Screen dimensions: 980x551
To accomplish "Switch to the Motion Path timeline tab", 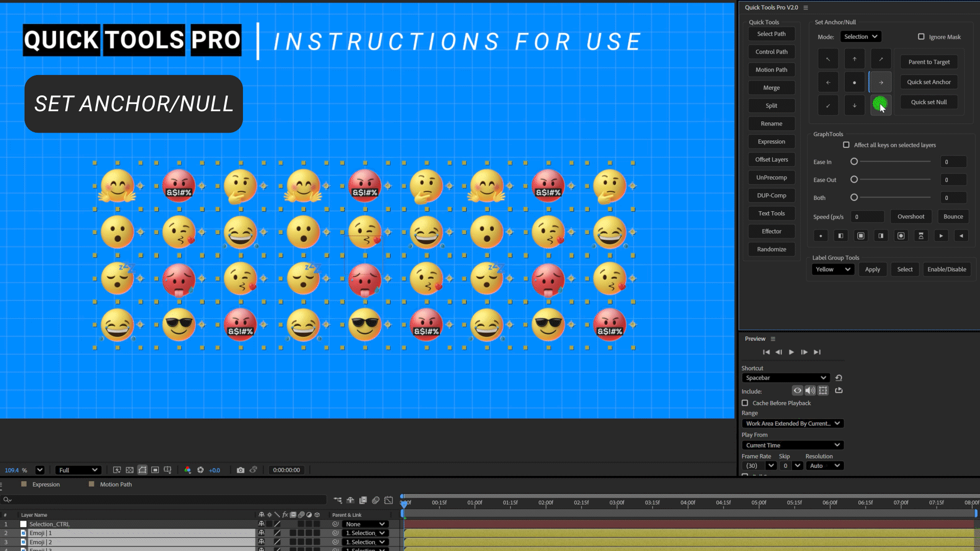I will 115,484.
